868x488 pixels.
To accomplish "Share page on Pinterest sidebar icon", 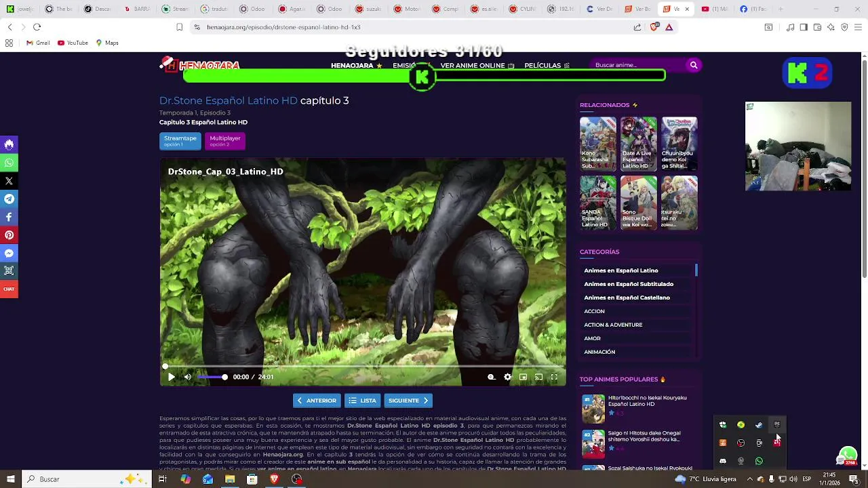I will pyautogui.click(x=9, y=235).
